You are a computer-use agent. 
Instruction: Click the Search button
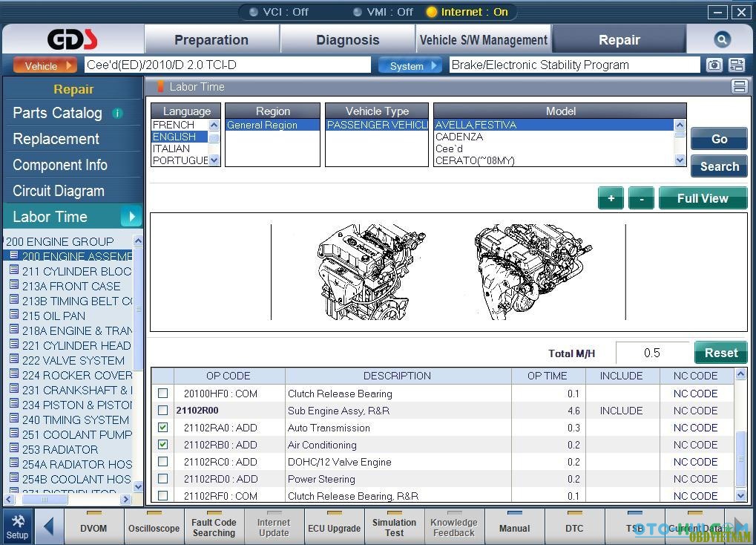pyautogui.click(x=719, y=166)
